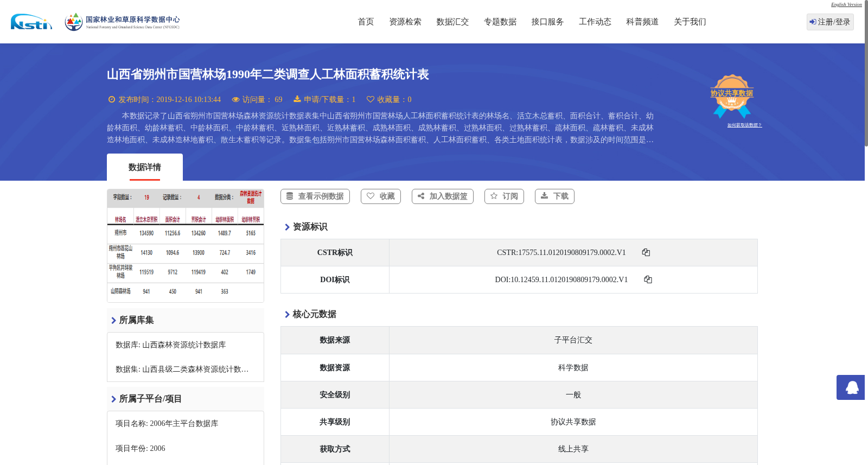Click the eye icon beside 访问量

(x=235, y=99)
